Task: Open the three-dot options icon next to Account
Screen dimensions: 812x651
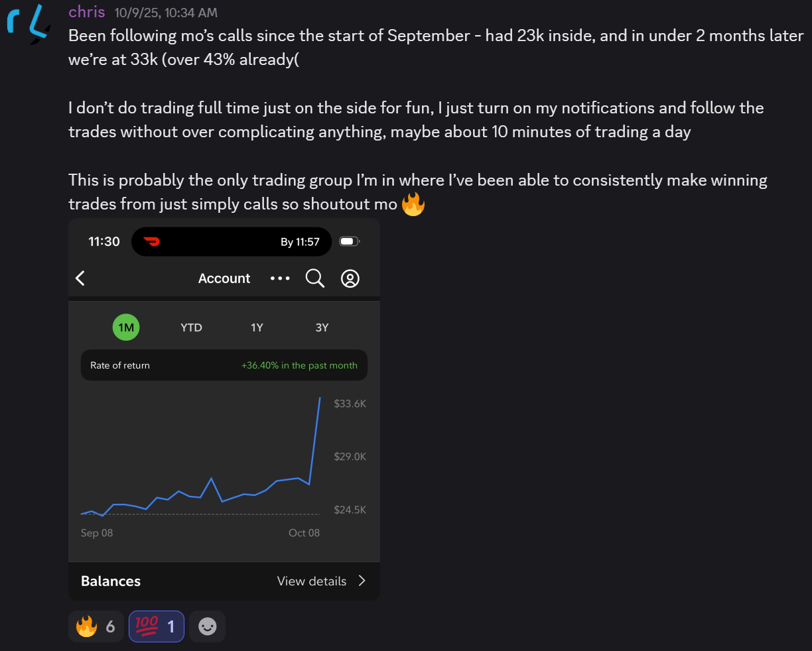Action: click(280, 278)
